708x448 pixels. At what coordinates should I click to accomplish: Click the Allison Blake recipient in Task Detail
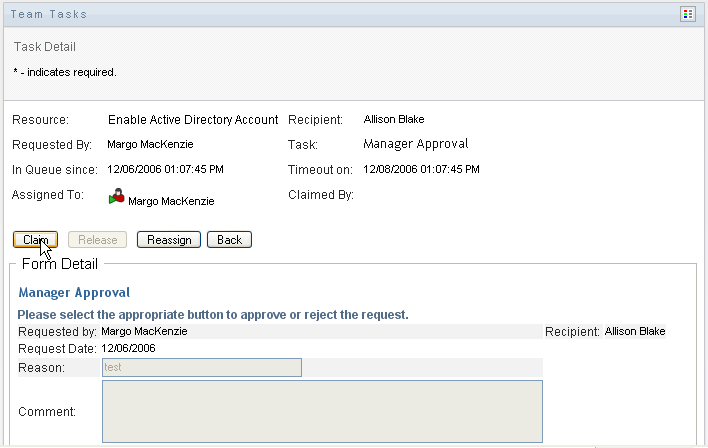394,119
